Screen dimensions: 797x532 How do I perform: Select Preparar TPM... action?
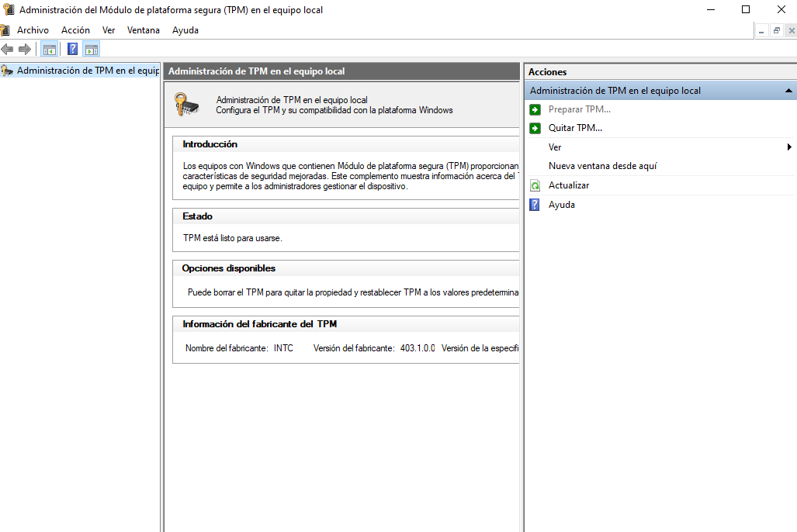click(580, 109)
